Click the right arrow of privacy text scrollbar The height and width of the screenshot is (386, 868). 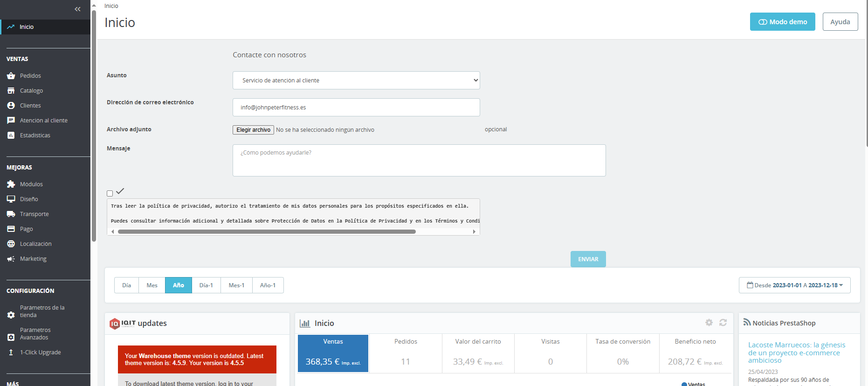(474, 231)
